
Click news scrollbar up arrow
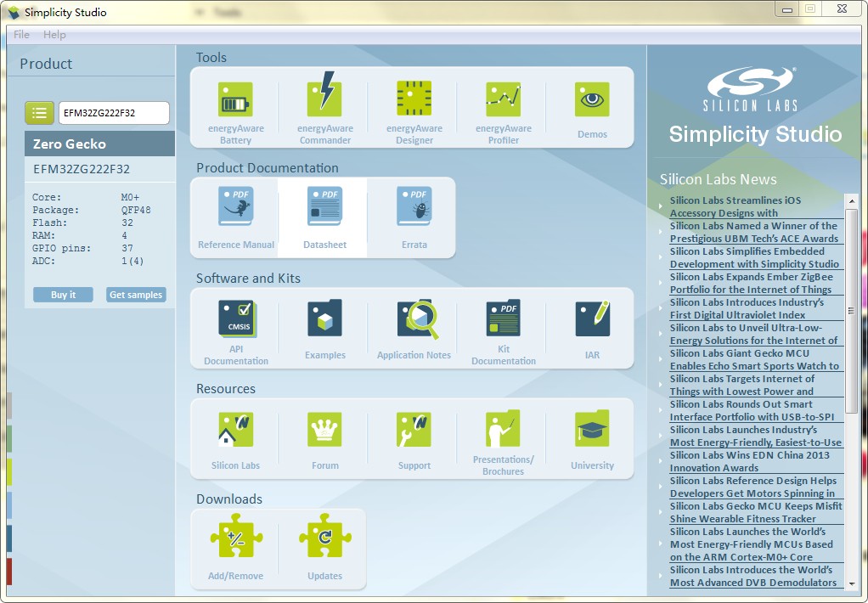coord(851,201)
